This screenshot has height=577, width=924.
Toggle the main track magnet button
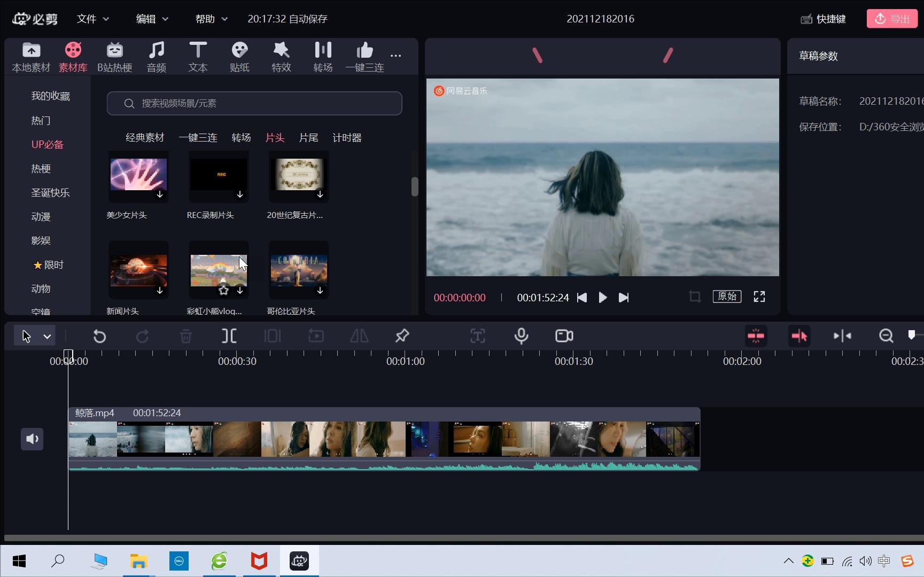799,336
